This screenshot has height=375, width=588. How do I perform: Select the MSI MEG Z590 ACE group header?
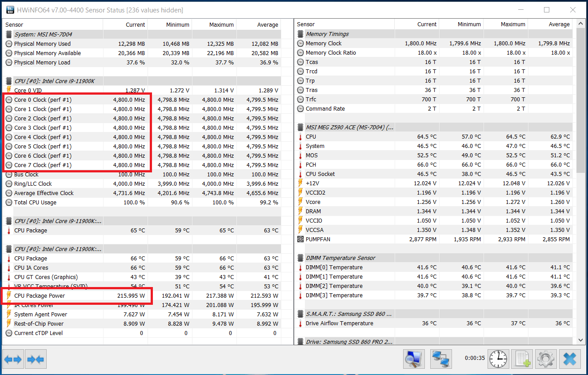click(x=433, y=127)
